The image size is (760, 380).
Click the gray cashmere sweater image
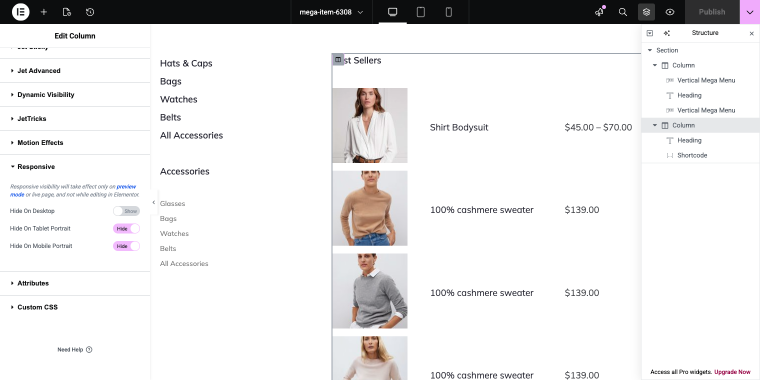pyautogui.click(x=370, y=291)
